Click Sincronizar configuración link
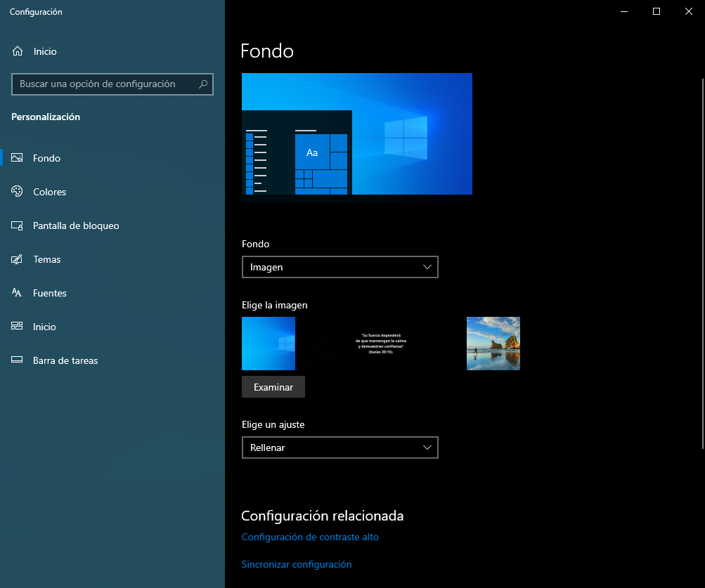The width and height of the screenshot is (705, 588). coord(297,564)
